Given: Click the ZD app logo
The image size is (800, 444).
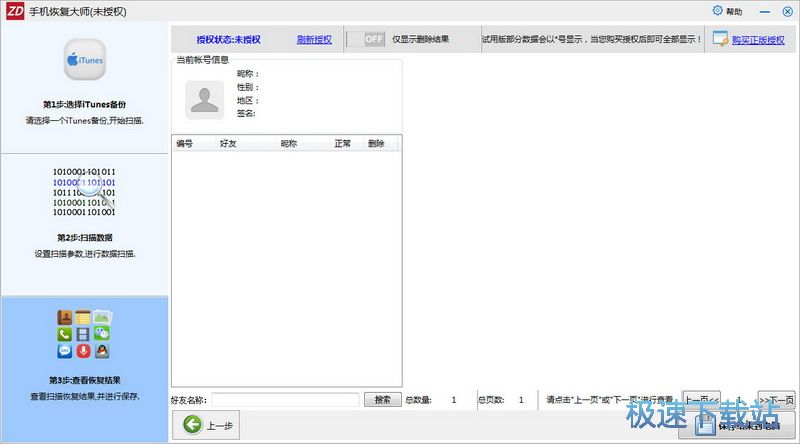Looking at the screenshot, I should click(x=16, y=10).
